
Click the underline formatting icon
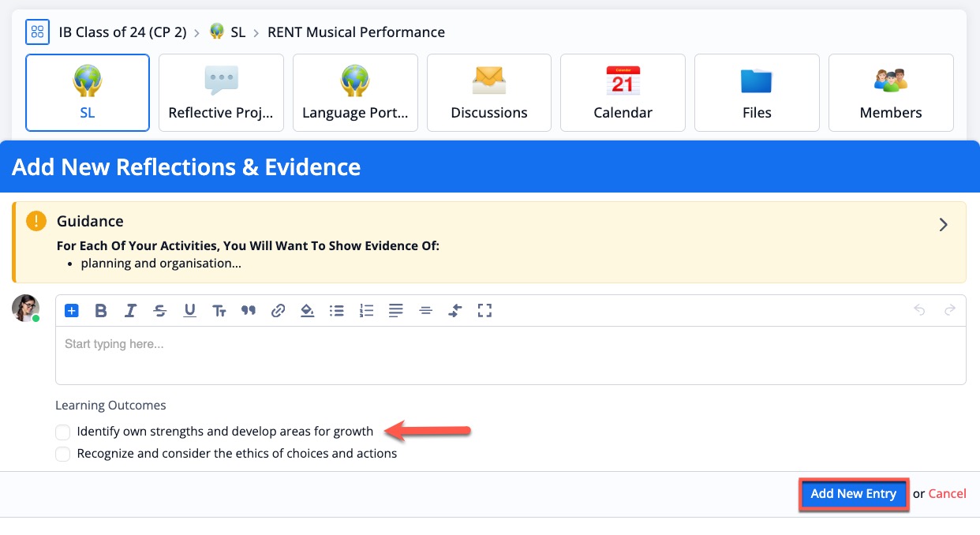189,311
